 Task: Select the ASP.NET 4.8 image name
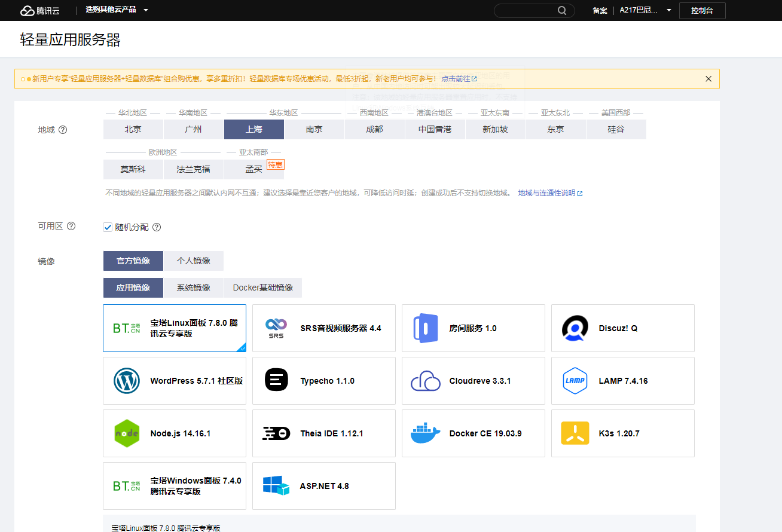(325, 486)
